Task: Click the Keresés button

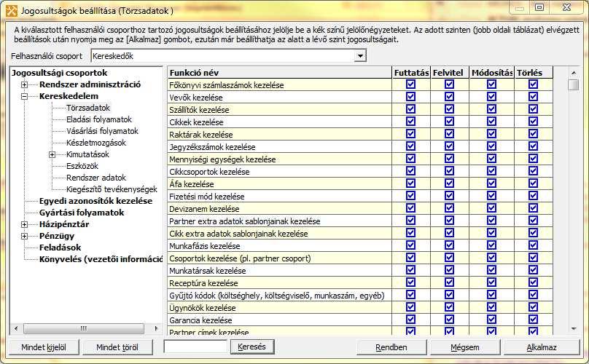Action: pos(251,347)
